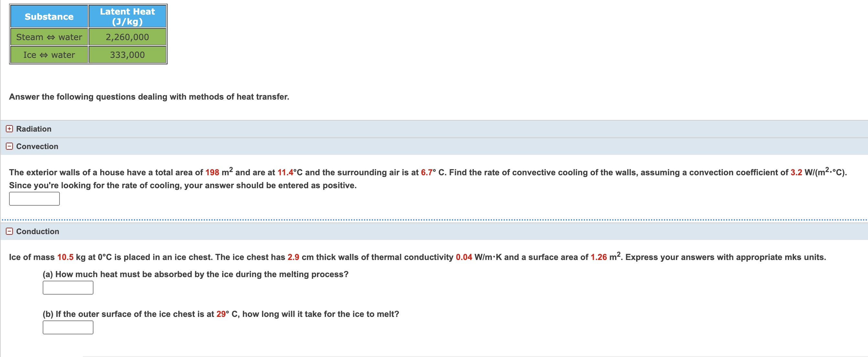Click the minus icon beside Conduction
This screenshot has width=868, height=357.
[x=9, y=232]
